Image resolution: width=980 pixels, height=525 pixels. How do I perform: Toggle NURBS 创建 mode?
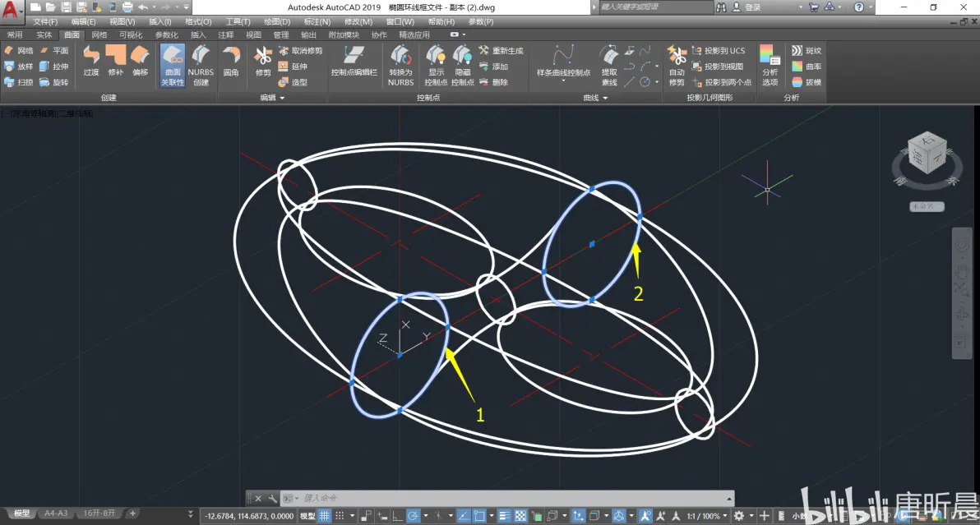[x=201, y=64]
